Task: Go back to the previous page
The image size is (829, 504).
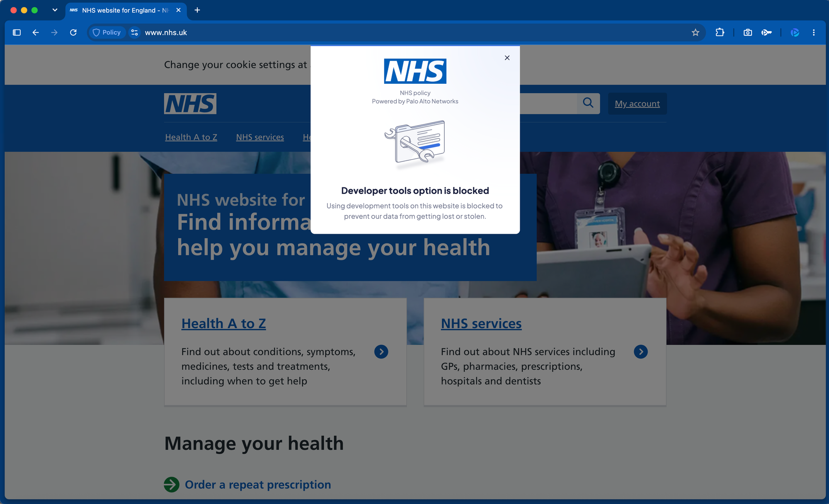Action: 36,32
